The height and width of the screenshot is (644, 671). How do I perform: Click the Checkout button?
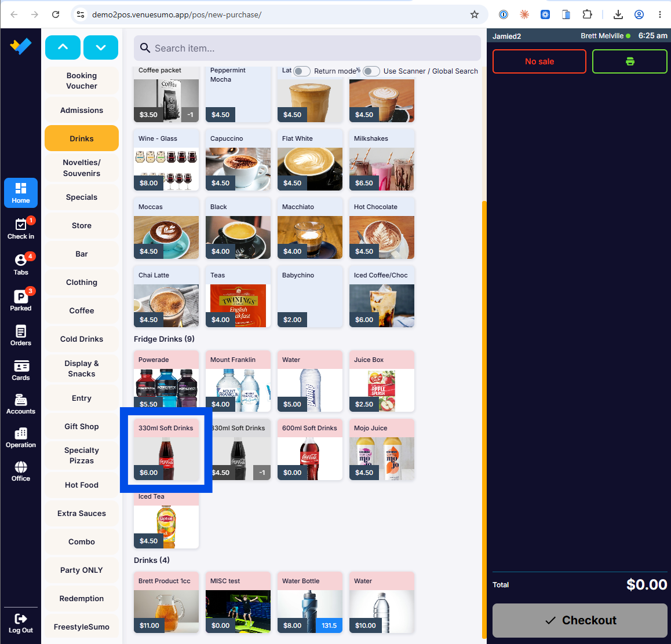[580, 620]
